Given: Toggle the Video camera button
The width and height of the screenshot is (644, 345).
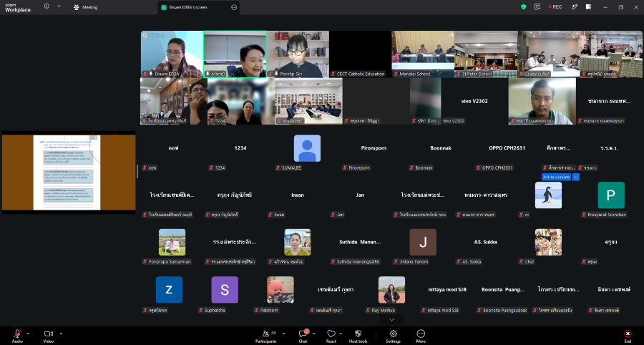Looking at the screenshot, I should click(x=49, y=336).
